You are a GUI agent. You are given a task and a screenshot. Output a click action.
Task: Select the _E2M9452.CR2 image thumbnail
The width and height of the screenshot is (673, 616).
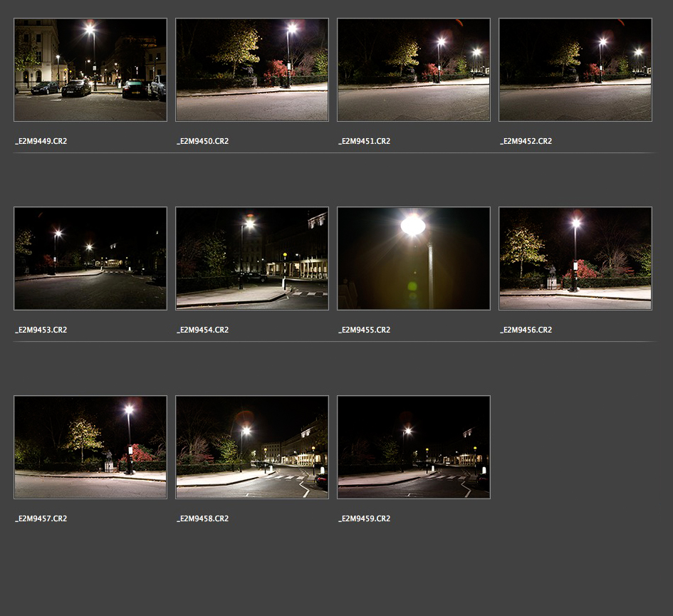tap(575, 70)
